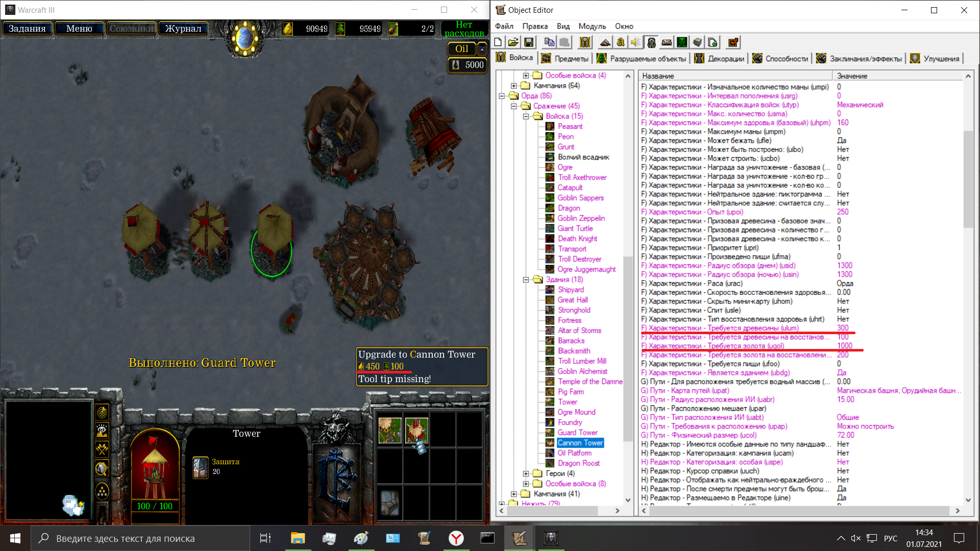Click the Название column header
Image resolution: width=980 pixels, height=551 pixels.
coord(735,76)
